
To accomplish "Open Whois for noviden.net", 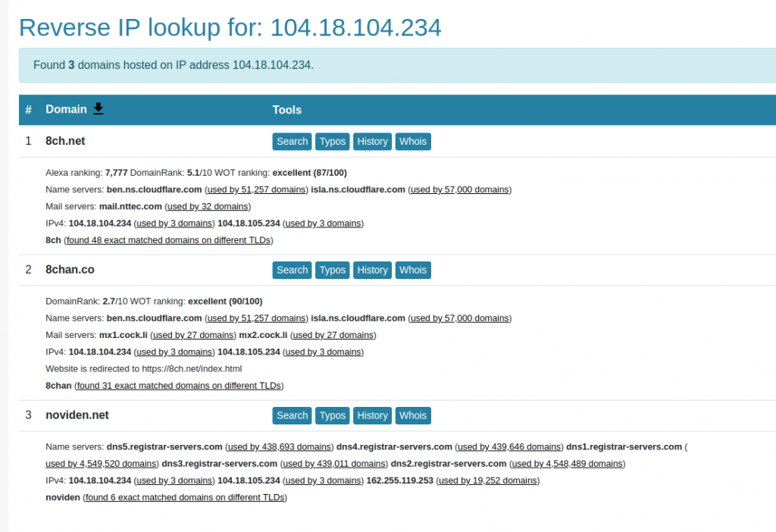I will pyautogui.click(x=413, y=416).
